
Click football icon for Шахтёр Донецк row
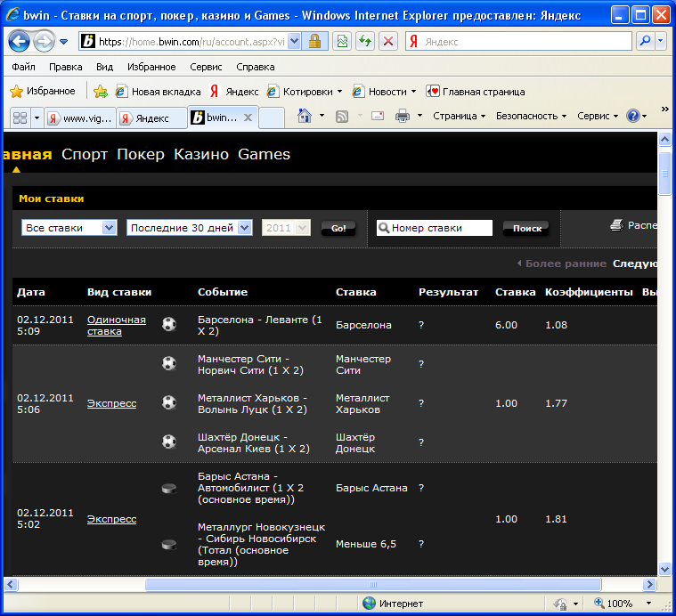(x=169, y=442)
